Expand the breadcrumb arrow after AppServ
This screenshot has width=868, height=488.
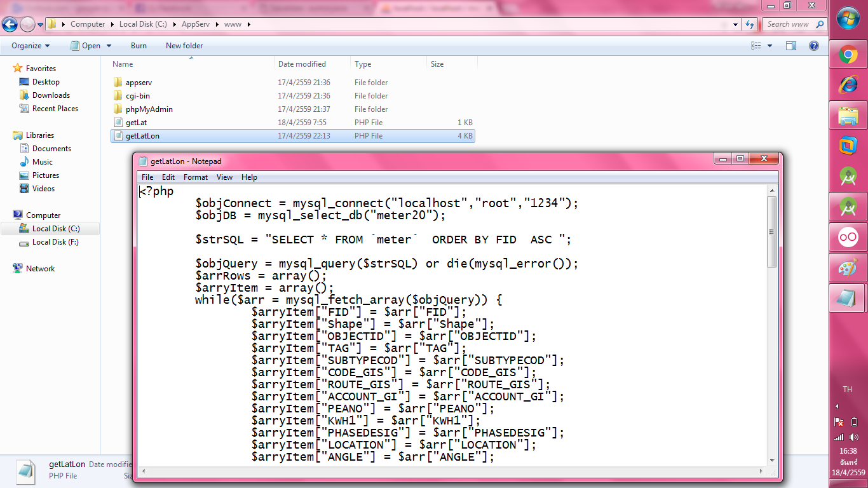coord(218,24)
